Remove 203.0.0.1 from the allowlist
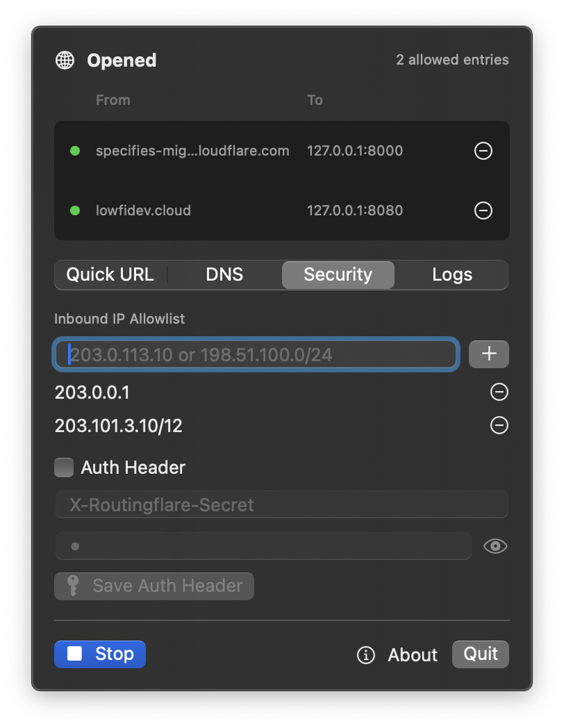 [499, 392]
